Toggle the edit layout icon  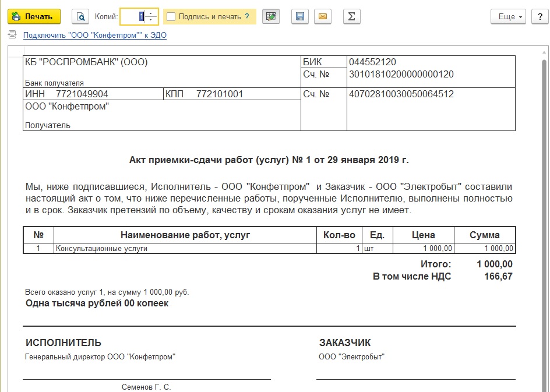click(271, 16)
